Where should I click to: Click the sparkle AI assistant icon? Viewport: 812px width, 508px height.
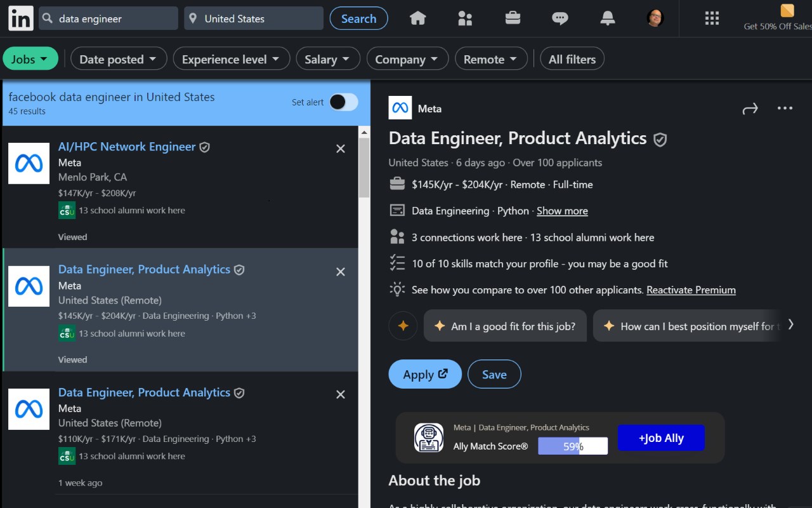coord(403,326)
